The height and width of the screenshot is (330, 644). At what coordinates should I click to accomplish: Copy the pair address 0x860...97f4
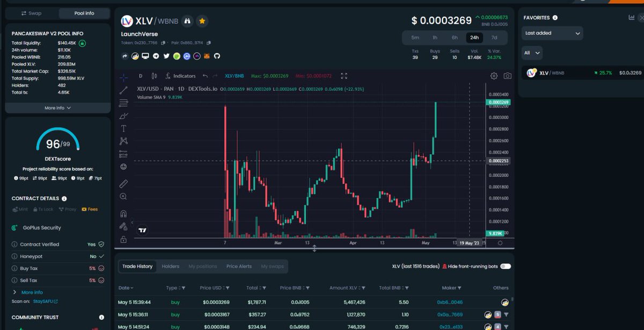(208, 43)
